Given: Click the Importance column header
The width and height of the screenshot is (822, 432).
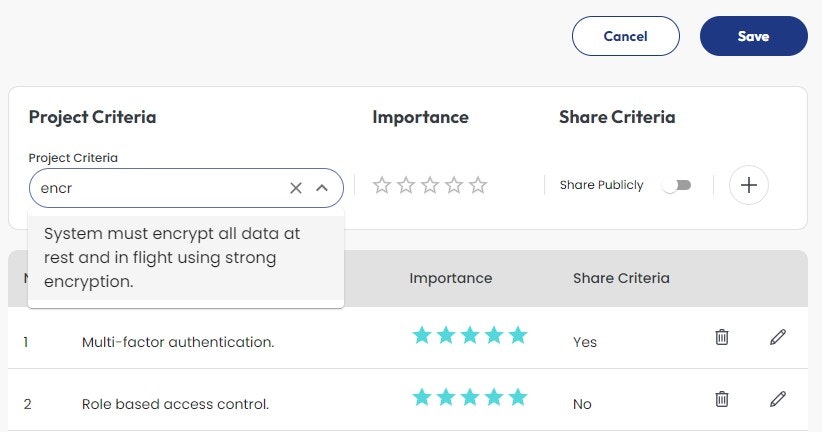Looking at the screenshot, I should [450, 278].
